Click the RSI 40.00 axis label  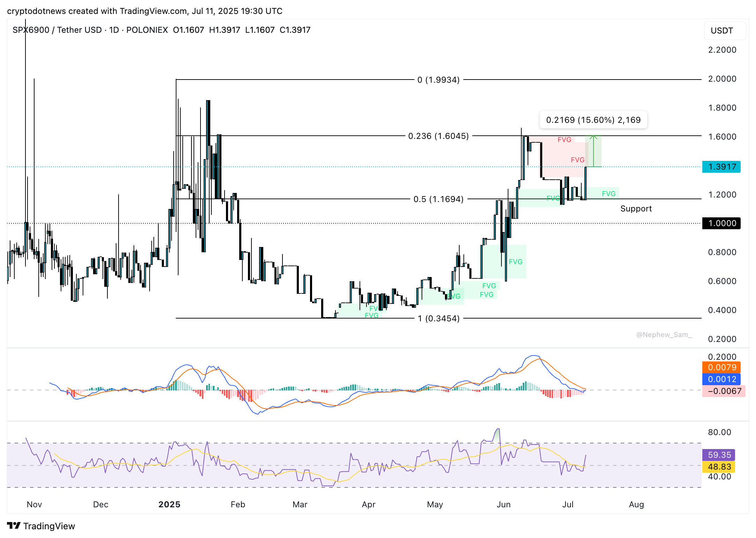719,477
